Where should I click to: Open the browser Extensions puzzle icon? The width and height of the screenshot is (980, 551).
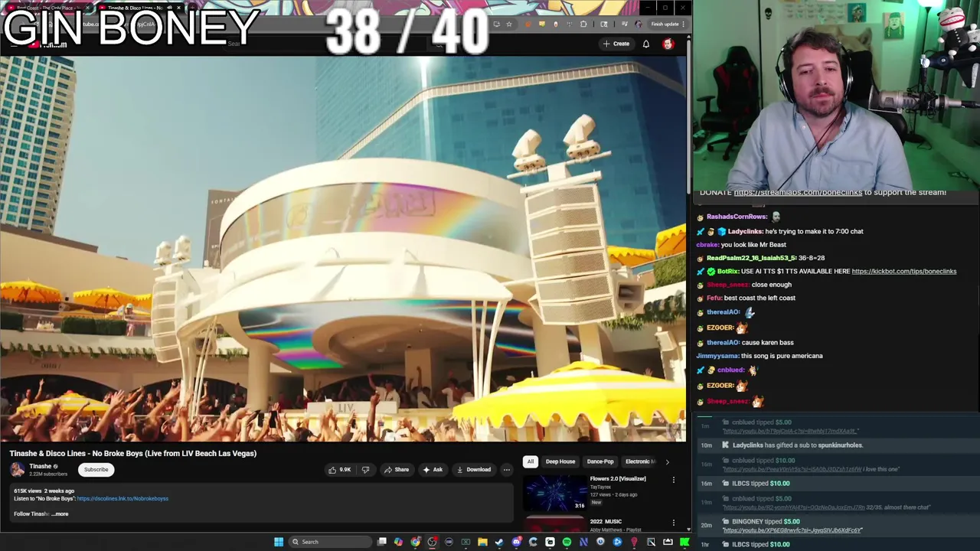point(583,24)
